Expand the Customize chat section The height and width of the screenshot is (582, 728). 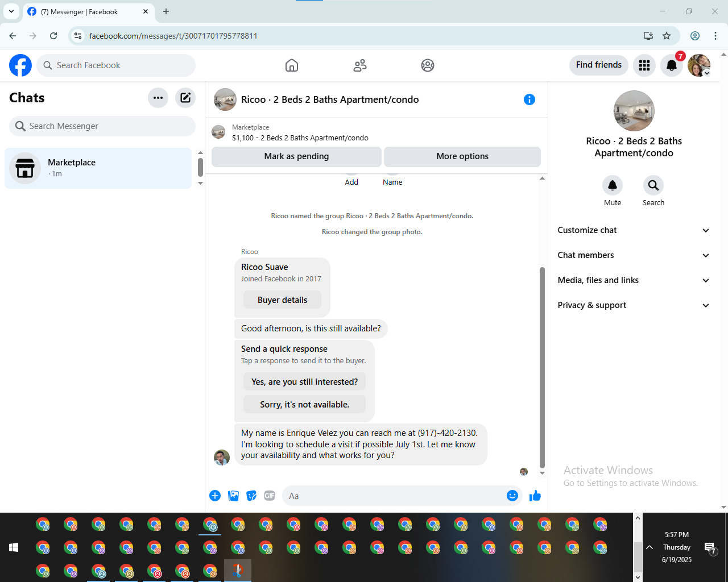pos(634,230)
